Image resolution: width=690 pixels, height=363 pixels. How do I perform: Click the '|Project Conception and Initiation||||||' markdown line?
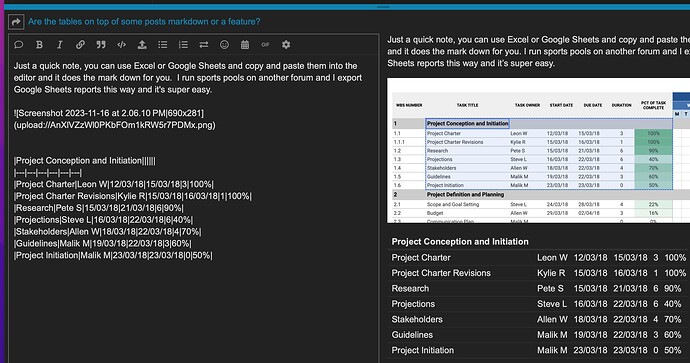click(x=84, y=161)
